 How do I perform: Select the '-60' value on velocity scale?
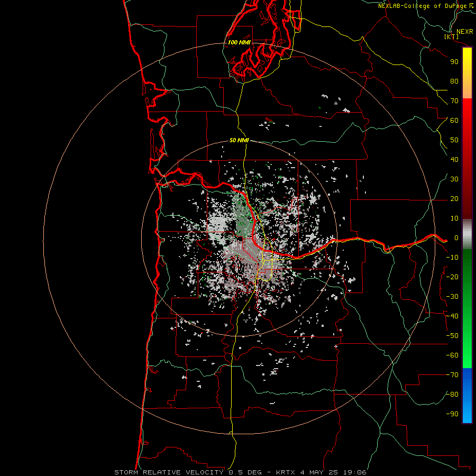(452, 355)
